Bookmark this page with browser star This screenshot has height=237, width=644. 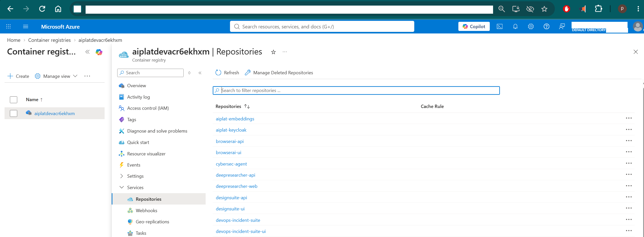(x=544, y=9)
